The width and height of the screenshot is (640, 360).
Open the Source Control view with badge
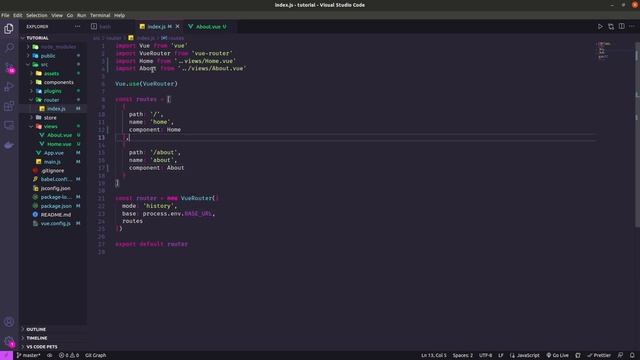point(9,67)
